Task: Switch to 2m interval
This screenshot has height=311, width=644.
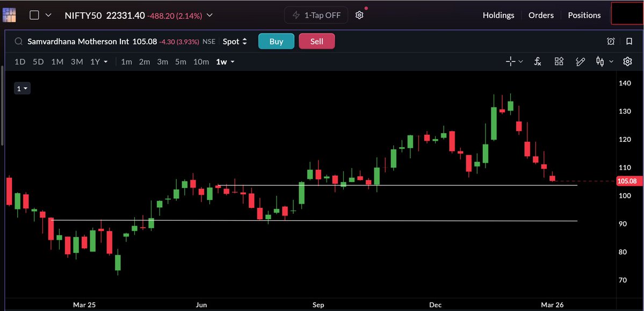Action: click(x=144, y=62)
